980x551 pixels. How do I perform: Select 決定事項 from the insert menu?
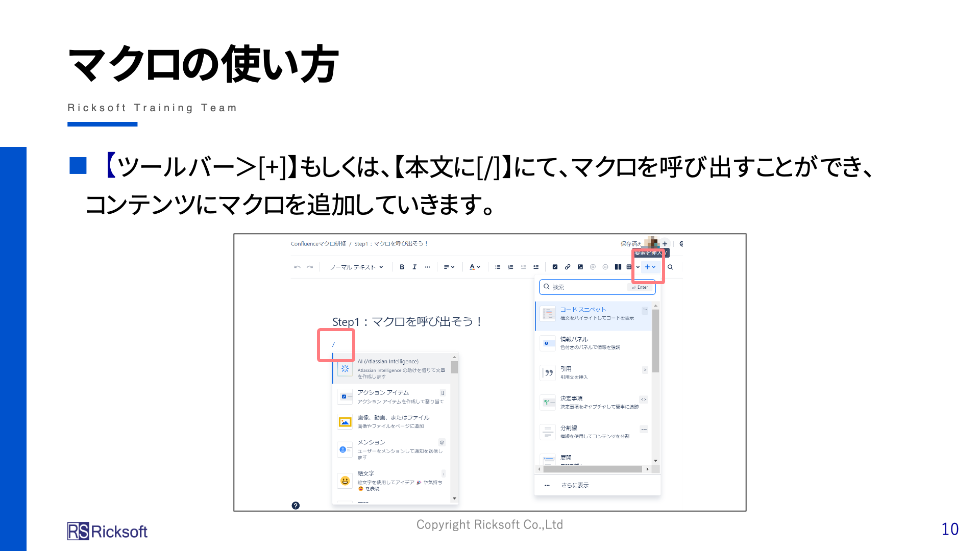pos(594,403)
